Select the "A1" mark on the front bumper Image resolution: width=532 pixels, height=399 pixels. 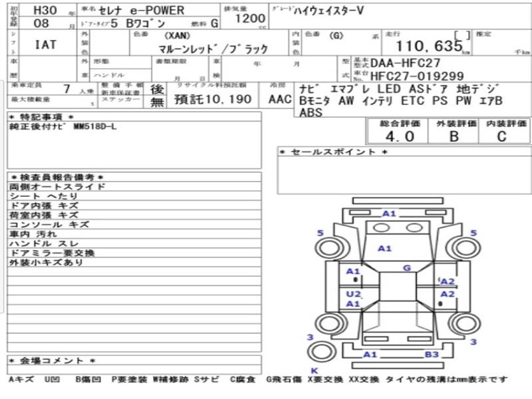(x=389, y=213)
